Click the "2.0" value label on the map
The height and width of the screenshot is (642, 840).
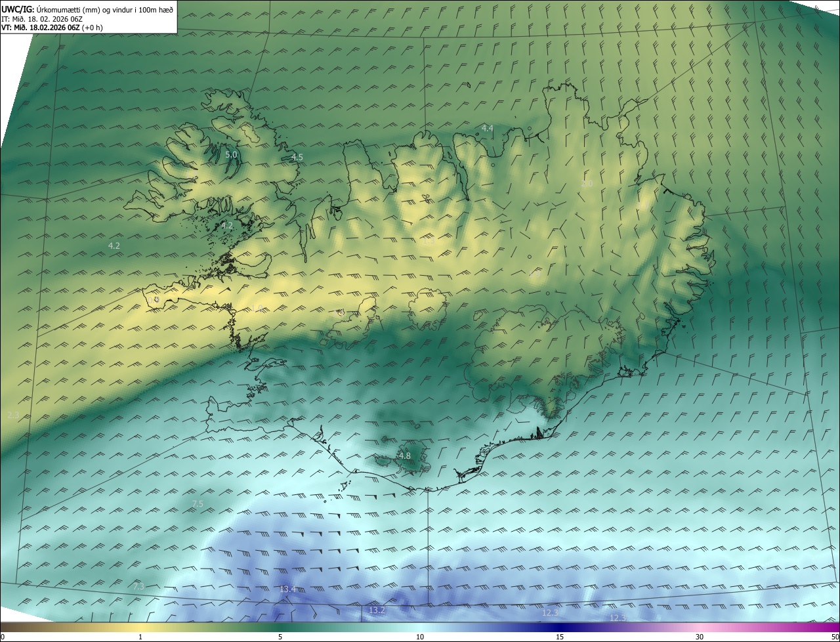(587, 184)
